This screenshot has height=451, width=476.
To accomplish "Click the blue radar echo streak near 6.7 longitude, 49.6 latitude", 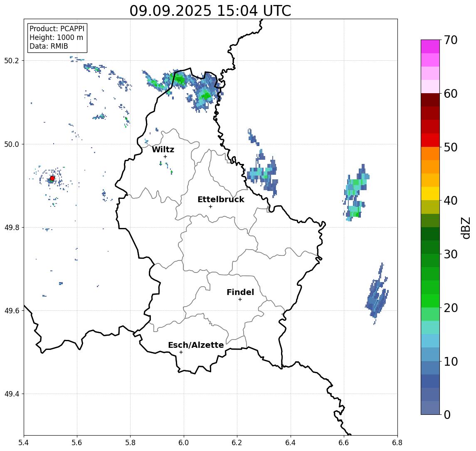I will click(377, 294).
